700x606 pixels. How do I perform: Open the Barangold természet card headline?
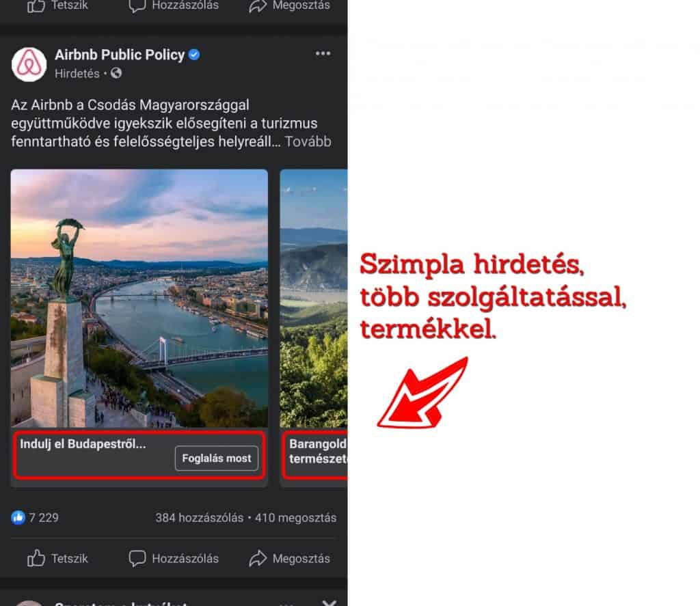point(318,451)
